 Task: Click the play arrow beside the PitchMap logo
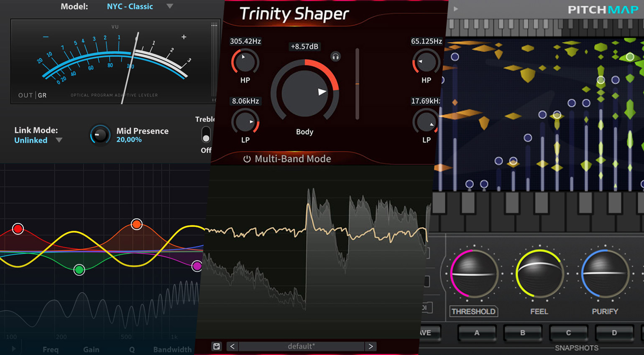tap(456, 9)
